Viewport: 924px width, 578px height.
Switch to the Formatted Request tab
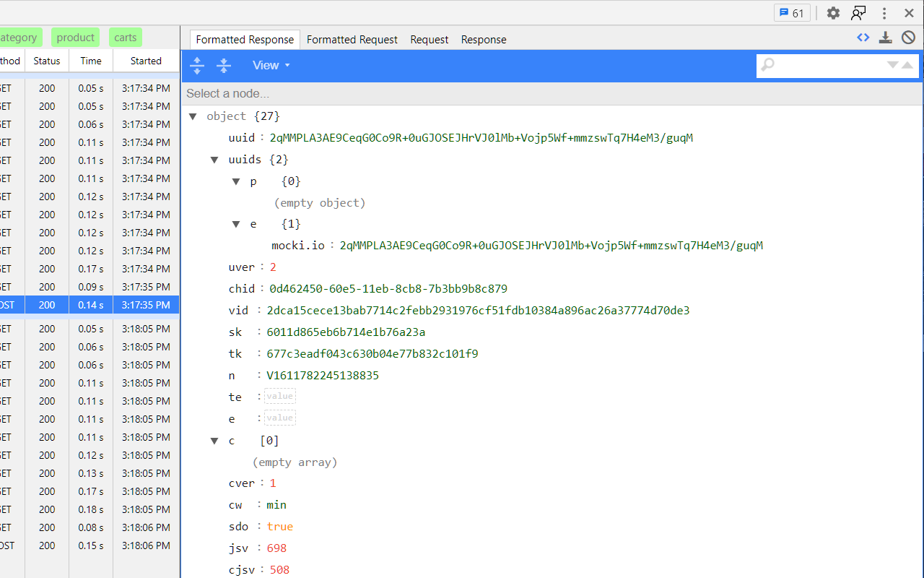[352, 40]
